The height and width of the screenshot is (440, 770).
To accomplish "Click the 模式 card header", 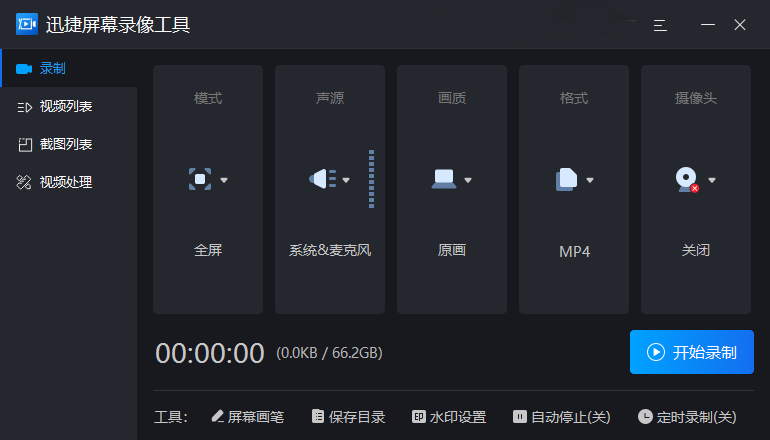I will coord(208,98).
